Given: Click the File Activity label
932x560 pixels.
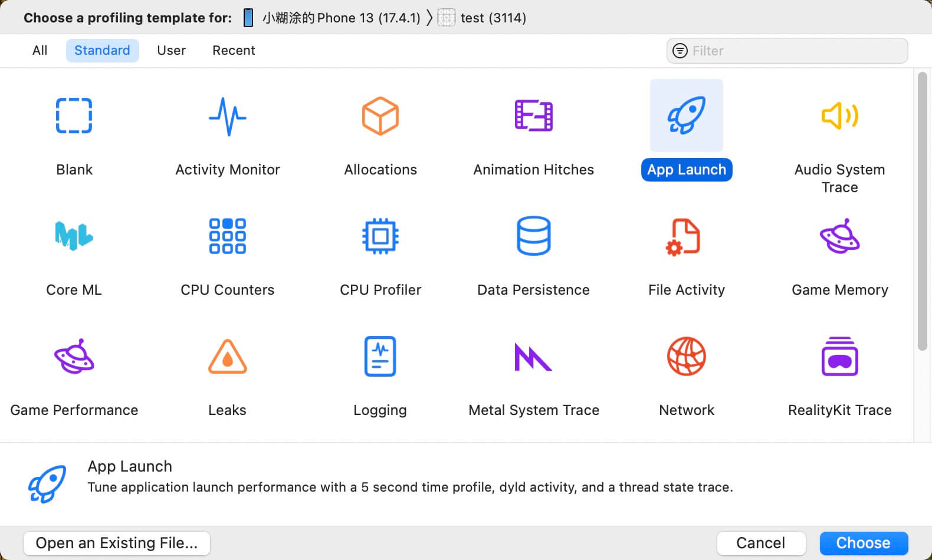Looking at the screenshot, I should pos(687,290).
